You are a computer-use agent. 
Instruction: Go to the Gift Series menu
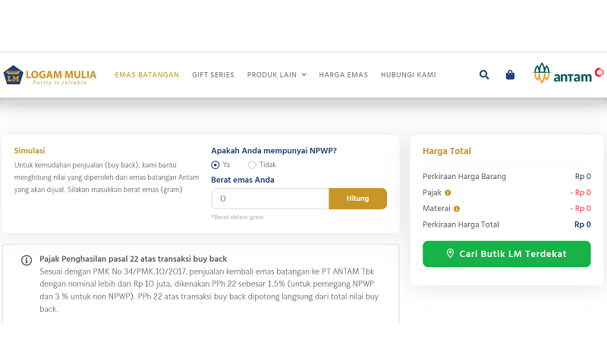[213, 75]
